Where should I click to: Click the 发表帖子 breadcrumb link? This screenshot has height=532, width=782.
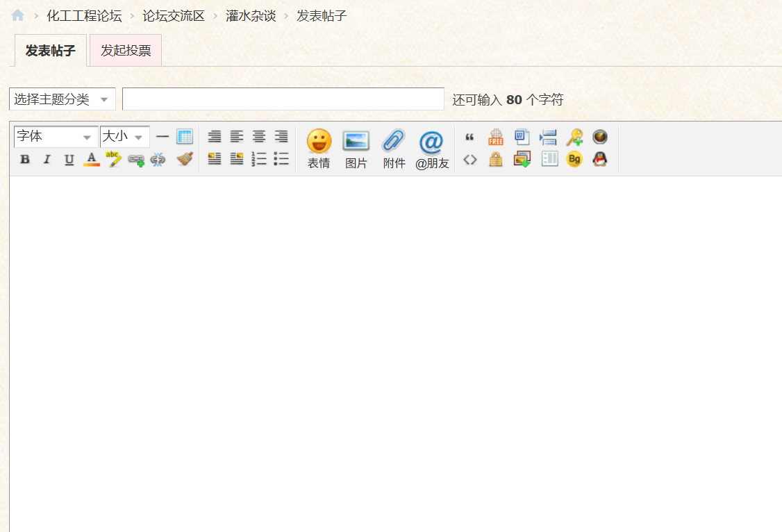pyautogui.click(x=322, y=16)
